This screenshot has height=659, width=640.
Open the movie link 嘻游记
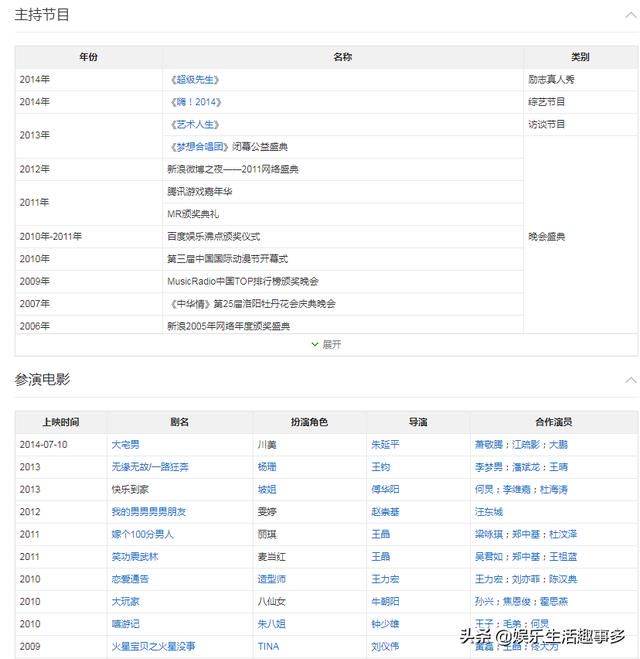125,624
